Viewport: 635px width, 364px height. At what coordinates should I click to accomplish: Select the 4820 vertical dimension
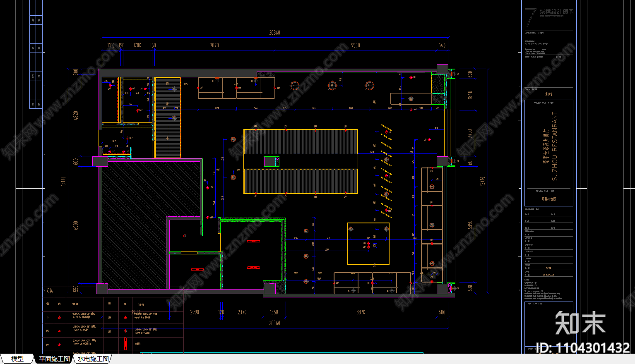(x=76, y=115)
